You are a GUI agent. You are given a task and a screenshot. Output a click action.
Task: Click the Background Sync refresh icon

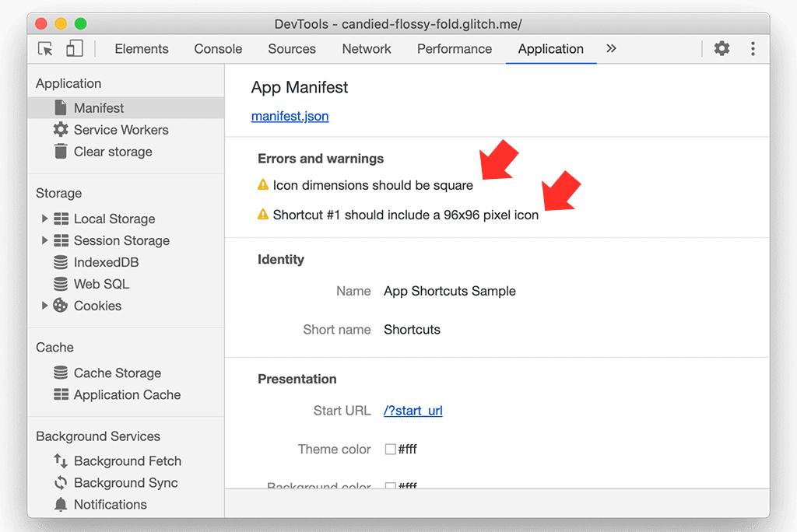[61, 483]
